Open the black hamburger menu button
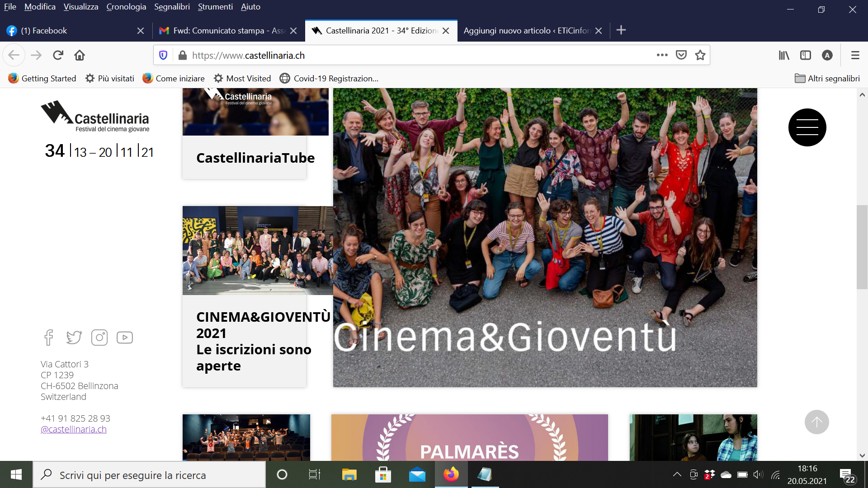868x488 pixels. coord(807,127)
